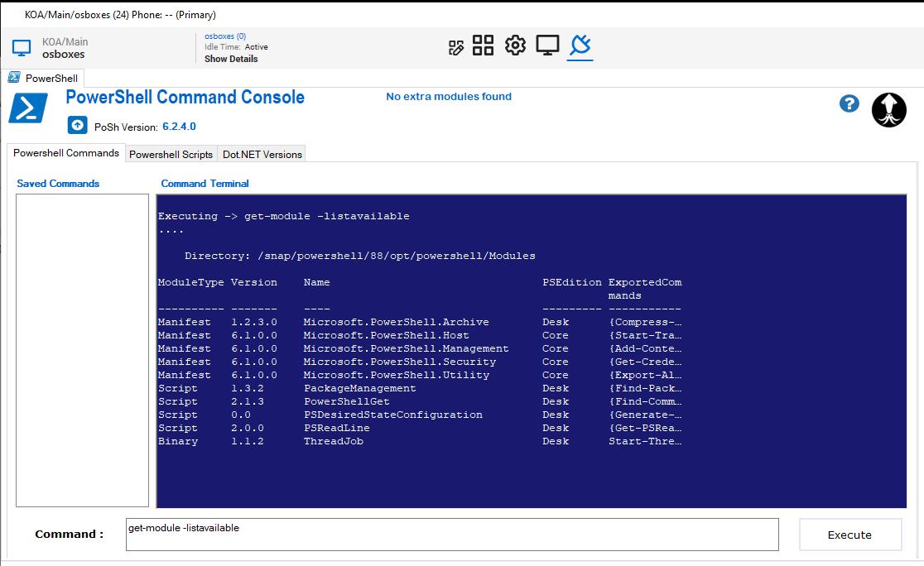Select the Powershell Commands tab
This screenshot has height=566, width=924.
(66, 152)
